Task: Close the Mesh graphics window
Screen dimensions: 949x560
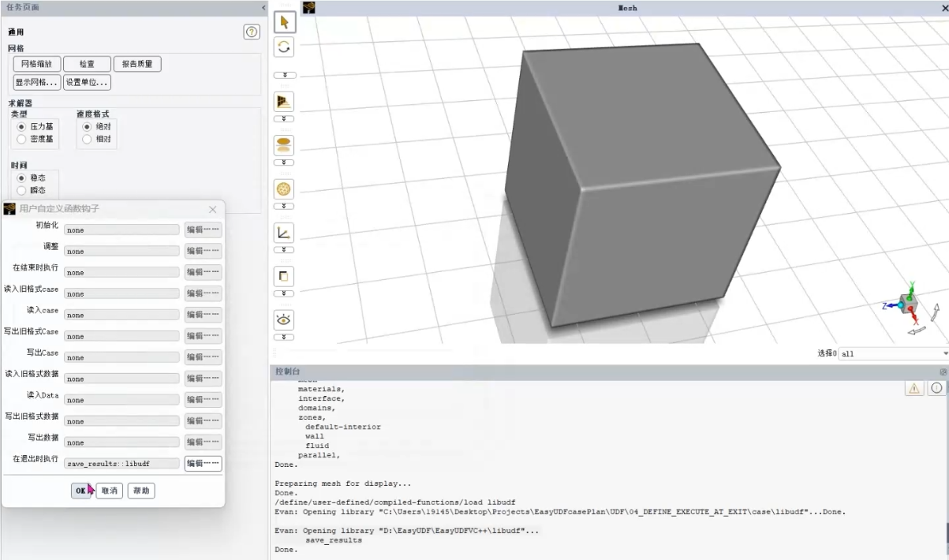Action: point(944,8)
